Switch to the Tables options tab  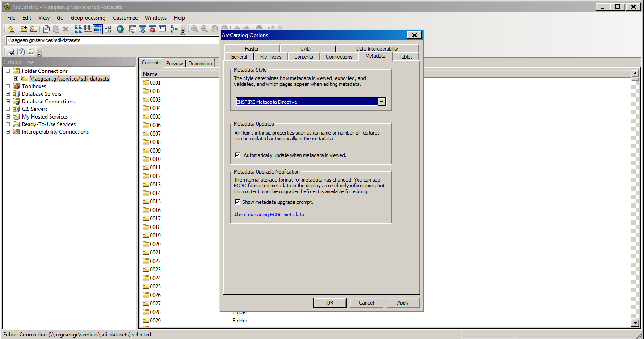(x=406, y=57)
